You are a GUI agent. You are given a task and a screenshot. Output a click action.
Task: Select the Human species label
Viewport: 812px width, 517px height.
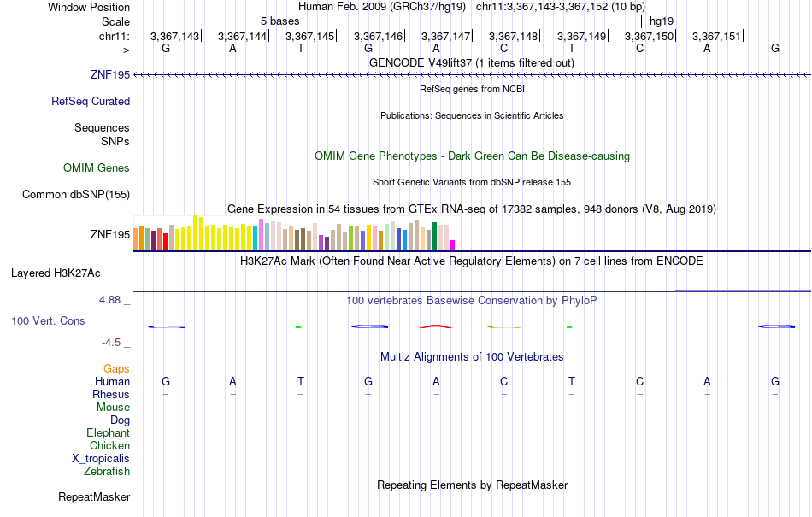pos(112,381)
